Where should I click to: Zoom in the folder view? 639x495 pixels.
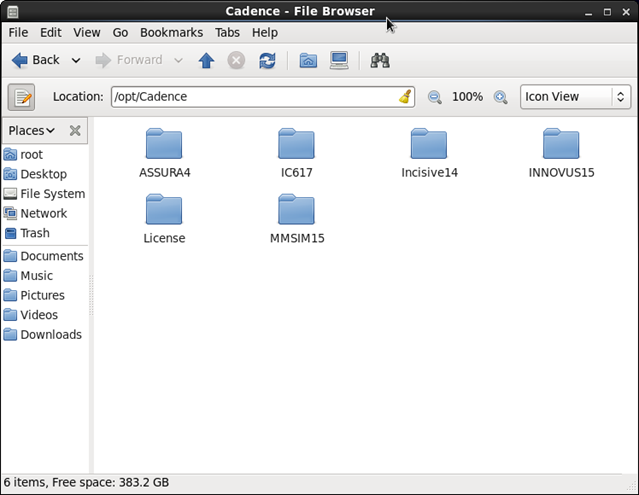pyautogui.click(x=500, y=97)
